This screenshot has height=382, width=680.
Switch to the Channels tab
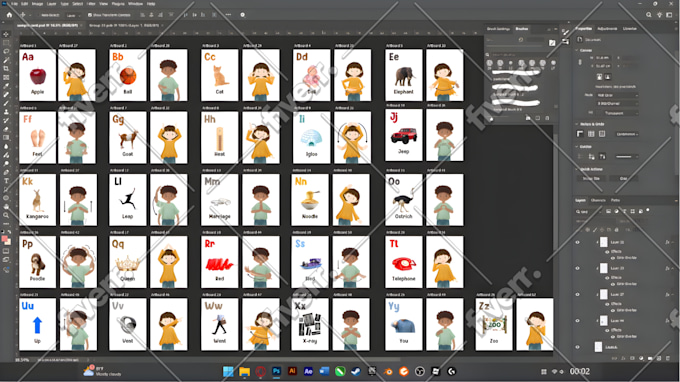(598, 200)
